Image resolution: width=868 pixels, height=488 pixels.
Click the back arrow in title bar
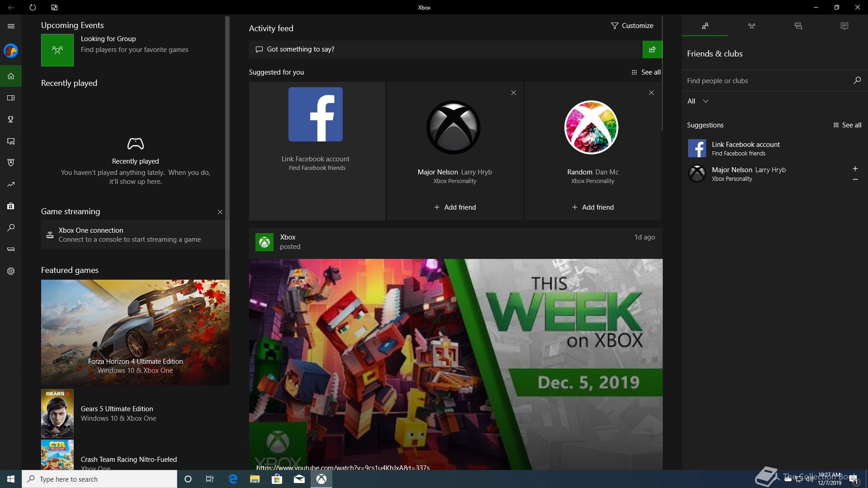(x=11, y=7)
